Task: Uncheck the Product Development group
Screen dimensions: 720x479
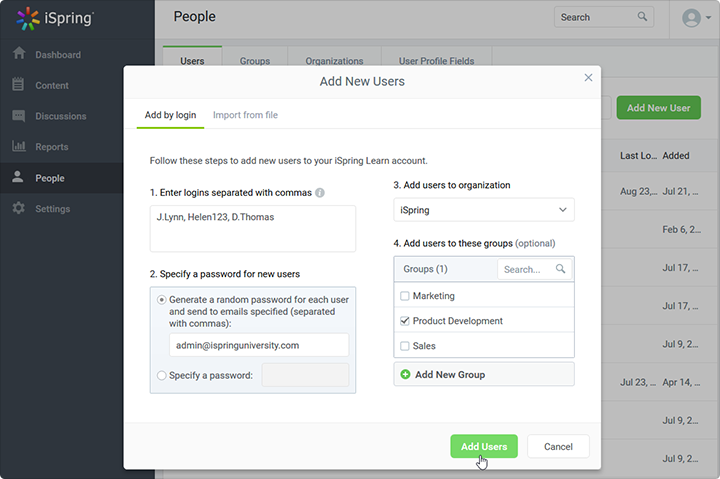Action: [405, 321]
